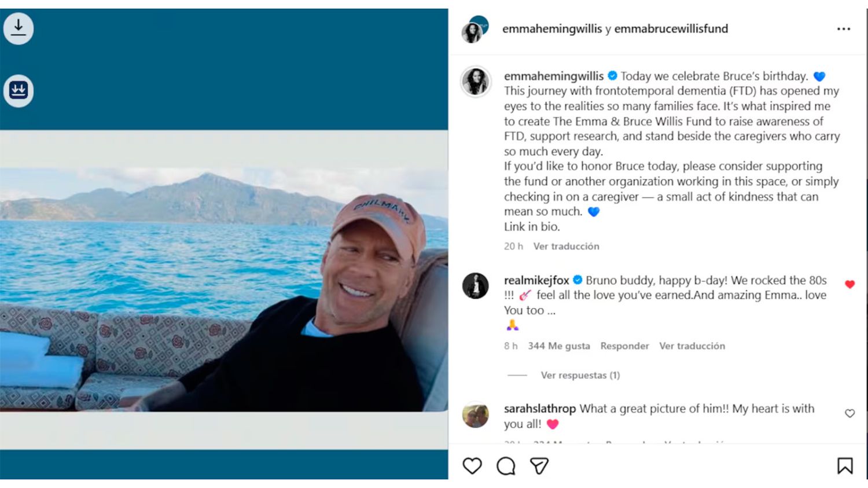This screenshot has height=488, width=868.
Task: Like the post with the heart icon
Action: tap(472, 466)
